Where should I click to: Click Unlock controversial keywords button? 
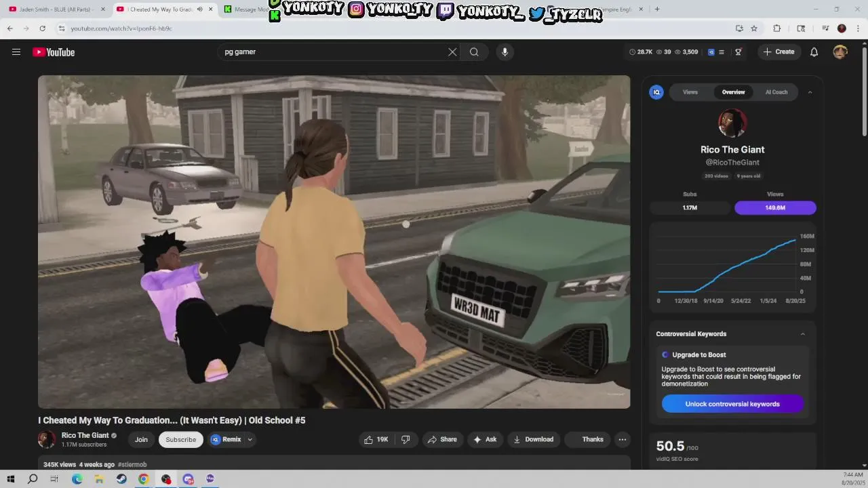coord(732,404)
